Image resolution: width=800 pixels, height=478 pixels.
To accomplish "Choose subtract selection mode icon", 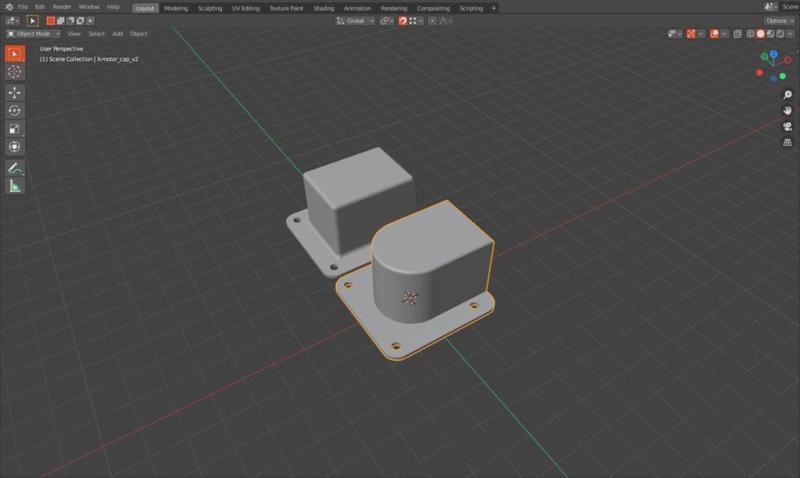I will pyautogui.click(x=70, y=21).
